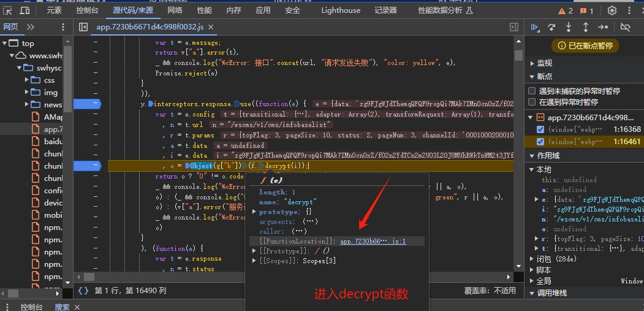
Task: Close the bottom 搜索 drawer tab
Action: click(77, 307)
